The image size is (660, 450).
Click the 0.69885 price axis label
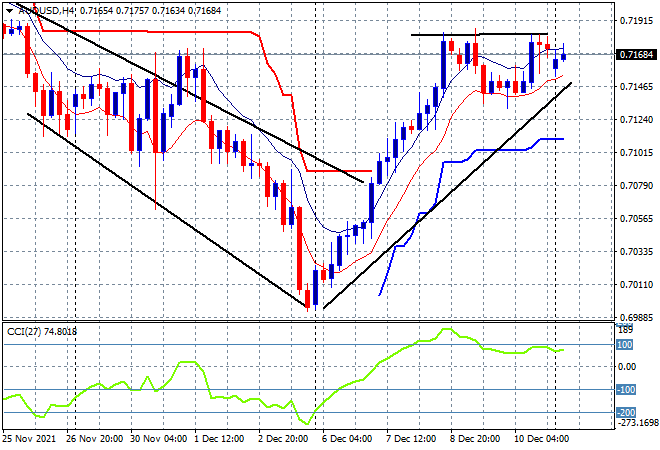[x=636, y=317]
